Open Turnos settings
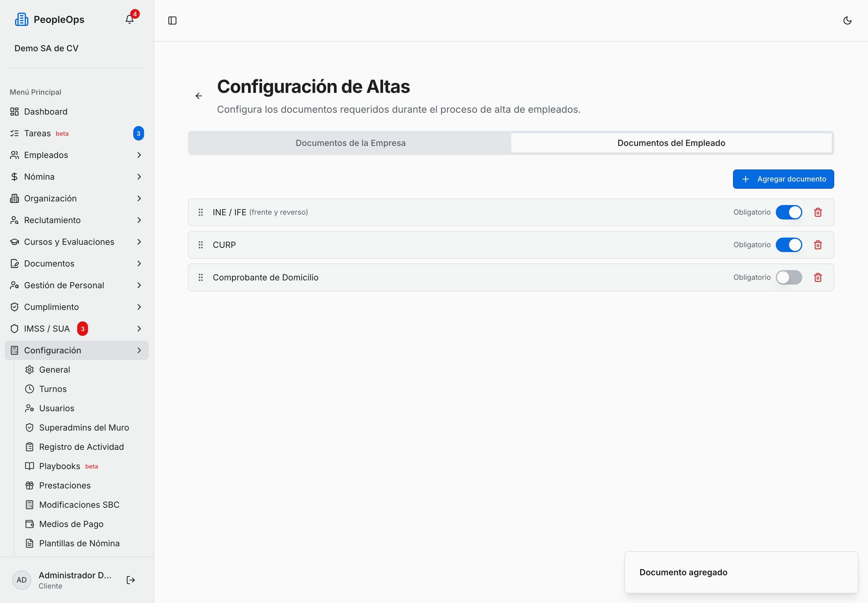 (x=53, y=389)
